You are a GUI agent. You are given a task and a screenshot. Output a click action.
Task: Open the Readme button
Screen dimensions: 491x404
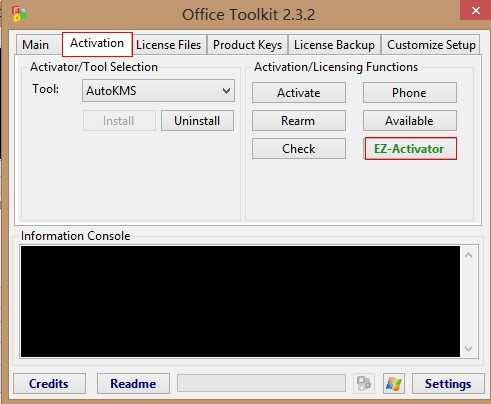pyautogui.click(x=133, y=384)
